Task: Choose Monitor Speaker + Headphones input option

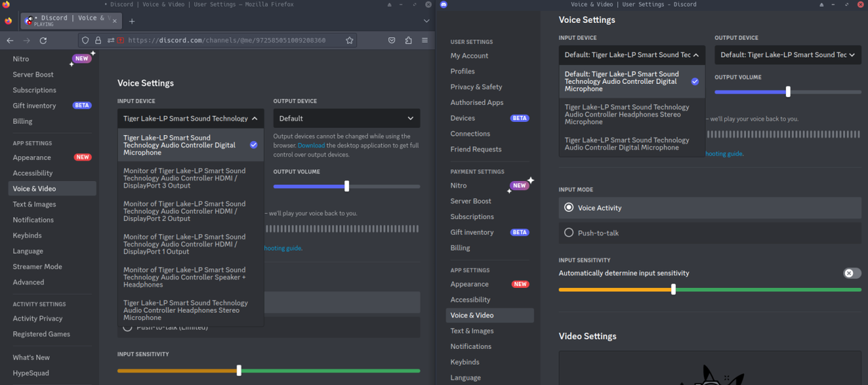Action: (x=191, y=277)
